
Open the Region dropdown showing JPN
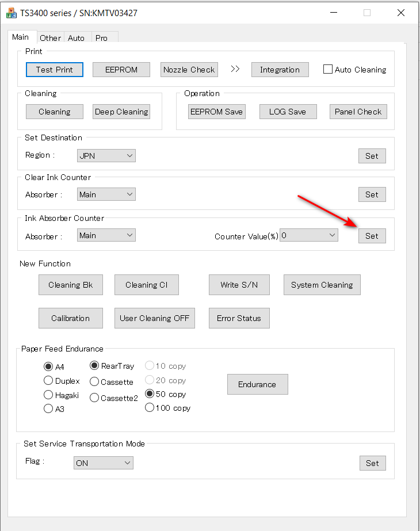pos(106,156)
